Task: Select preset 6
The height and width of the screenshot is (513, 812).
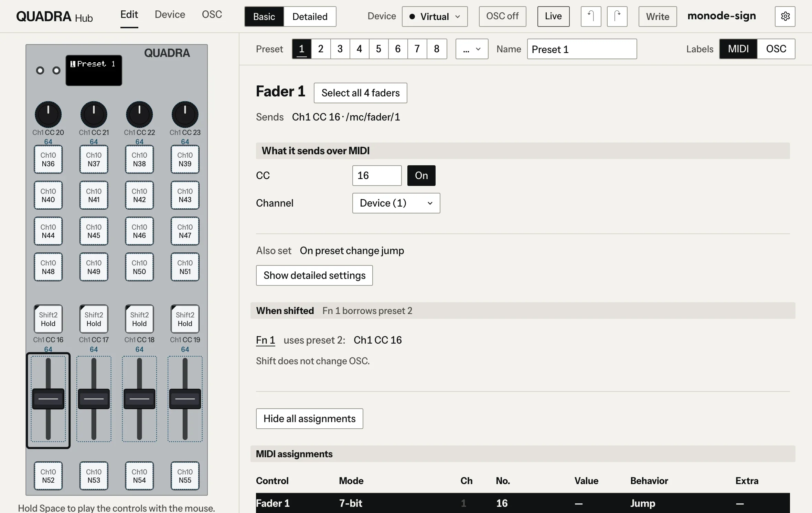Action: [x=398, y=49]
